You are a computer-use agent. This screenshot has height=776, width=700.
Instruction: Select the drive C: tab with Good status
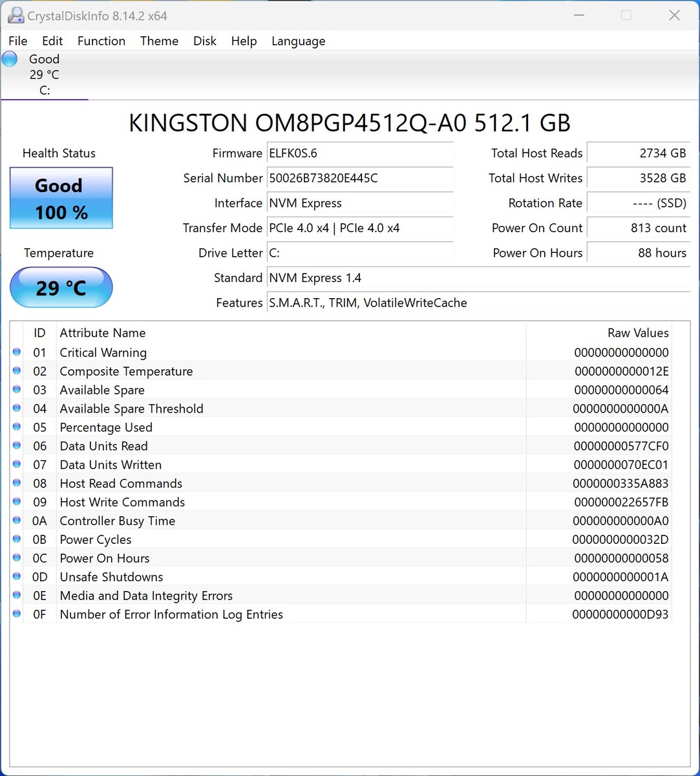click(44, 74)
